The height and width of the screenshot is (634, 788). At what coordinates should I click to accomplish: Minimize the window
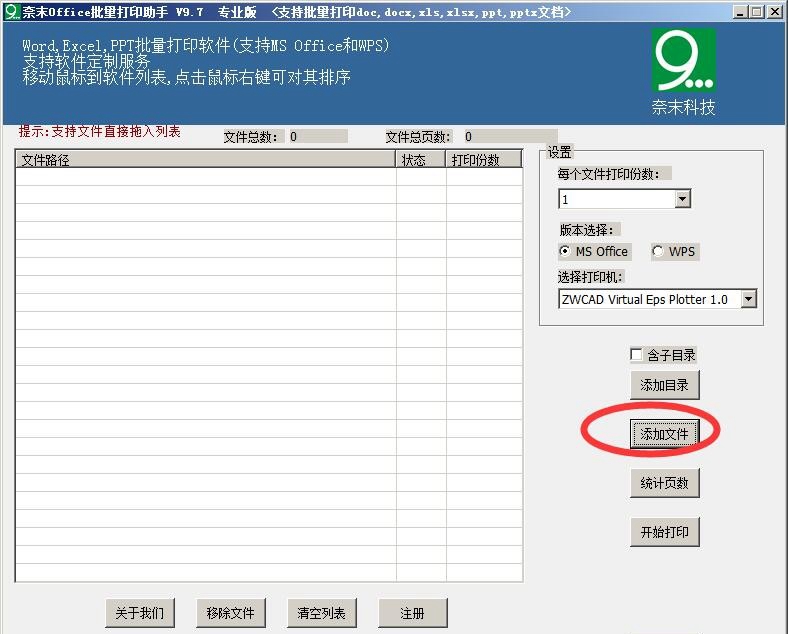[x=739, y=12]
